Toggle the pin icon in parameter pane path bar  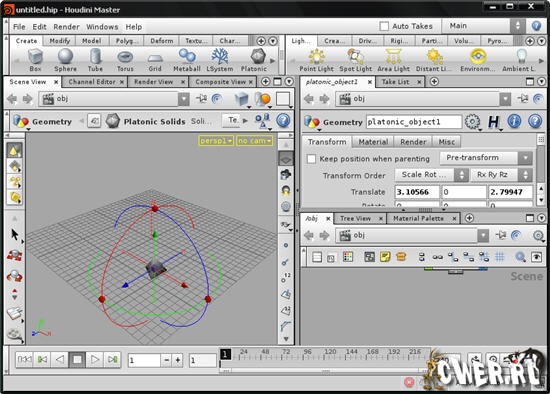(x=523, y=99)
